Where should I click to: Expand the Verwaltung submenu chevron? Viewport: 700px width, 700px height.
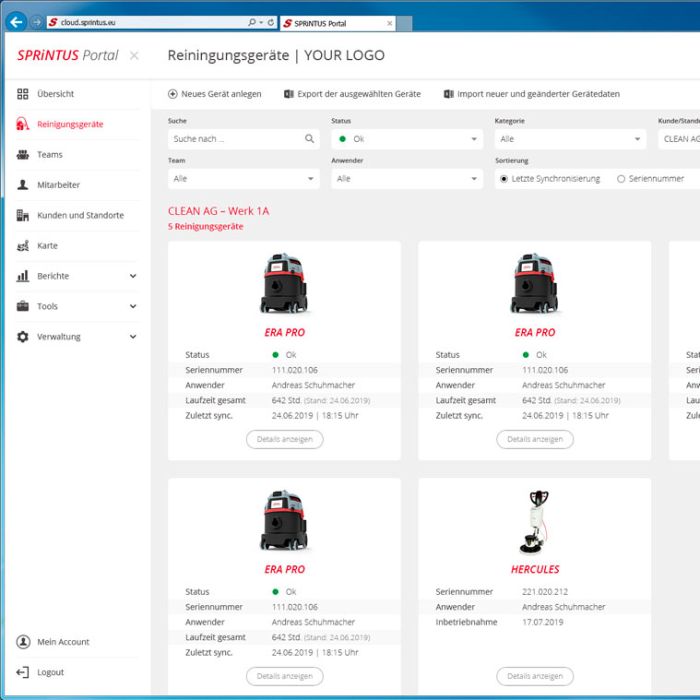point(133,337)
